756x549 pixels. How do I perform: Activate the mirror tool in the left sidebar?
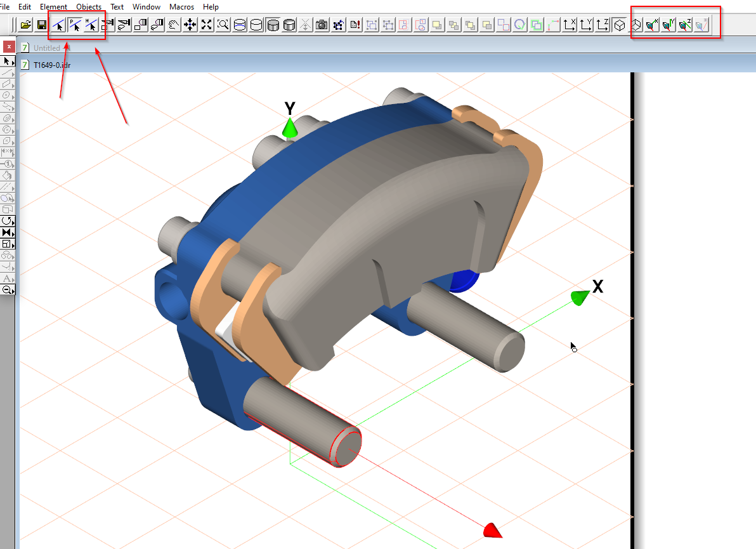pos(7,232)
